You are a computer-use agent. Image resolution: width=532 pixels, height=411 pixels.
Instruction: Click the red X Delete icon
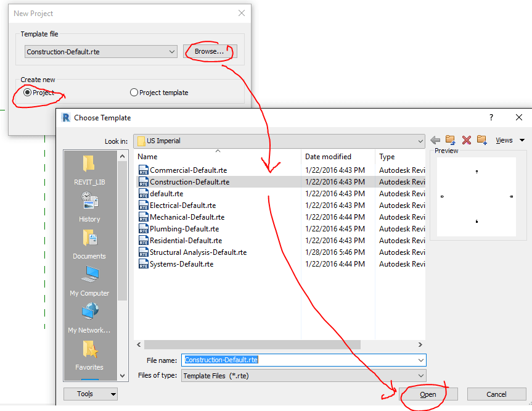(x=467, y=140)
